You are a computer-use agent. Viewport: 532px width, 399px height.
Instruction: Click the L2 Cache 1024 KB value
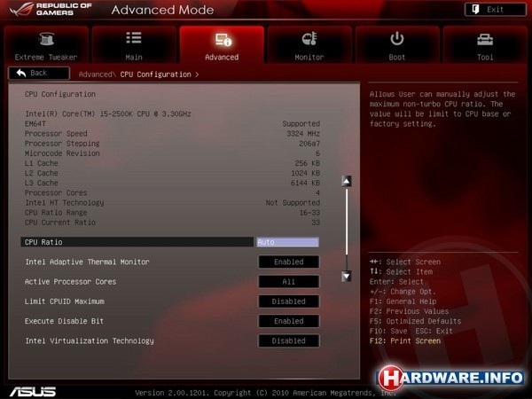coord(305,174)
